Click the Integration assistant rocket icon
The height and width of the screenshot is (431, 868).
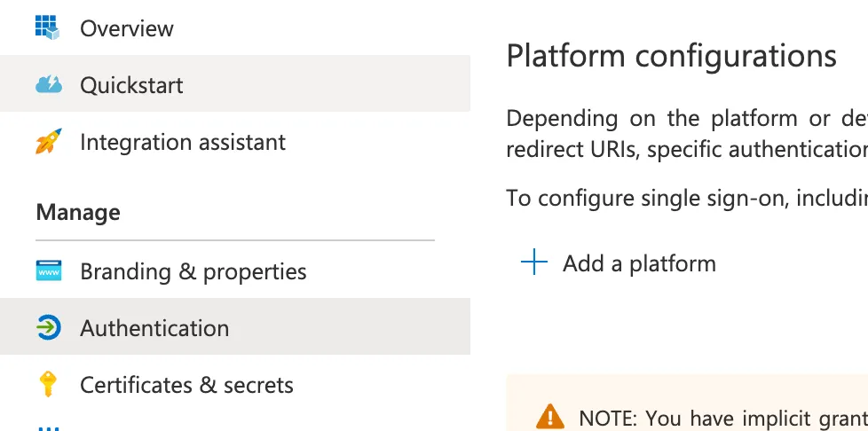[x=49, y=141]
